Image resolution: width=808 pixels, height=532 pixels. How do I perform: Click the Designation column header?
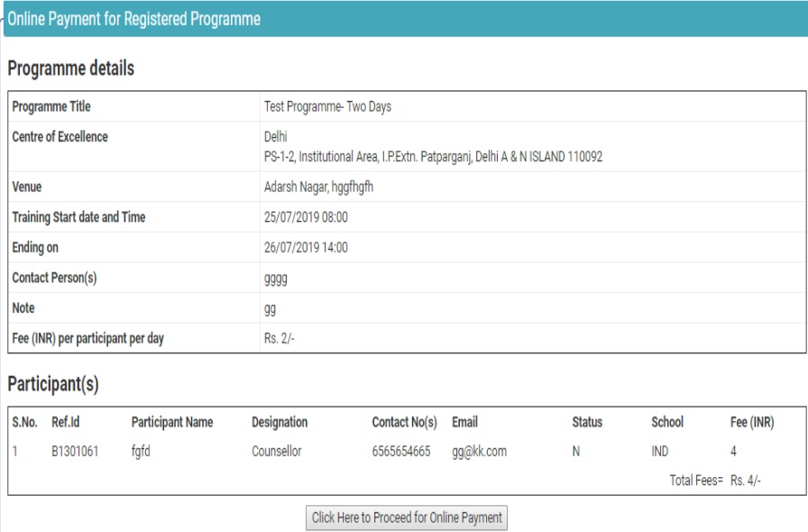tap(280, 422)
